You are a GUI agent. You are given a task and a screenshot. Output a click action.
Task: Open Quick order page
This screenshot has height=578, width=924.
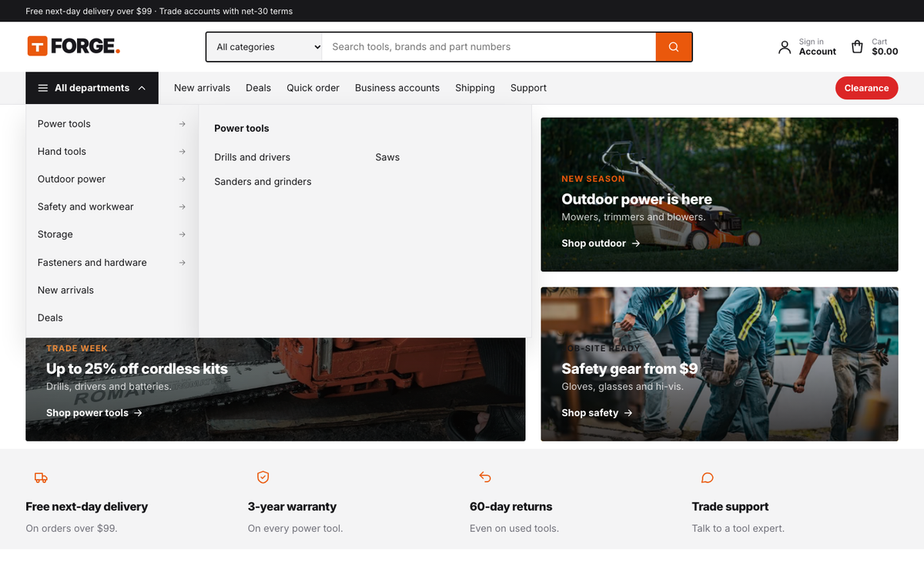313,88
